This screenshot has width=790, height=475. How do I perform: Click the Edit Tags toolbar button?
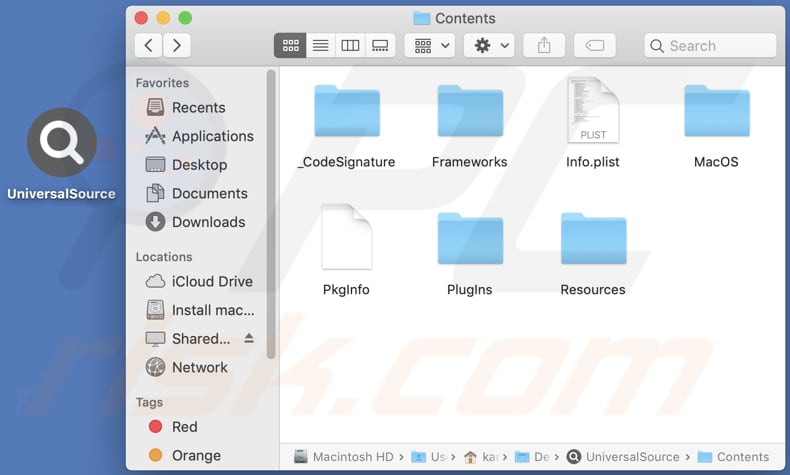click(595, 45)
